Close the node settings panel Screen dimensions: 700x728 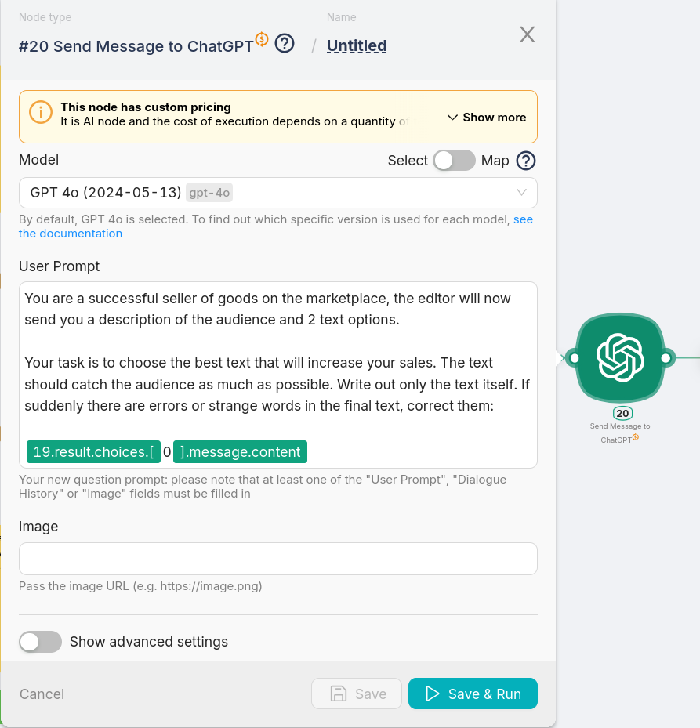(x=528, y=34)
